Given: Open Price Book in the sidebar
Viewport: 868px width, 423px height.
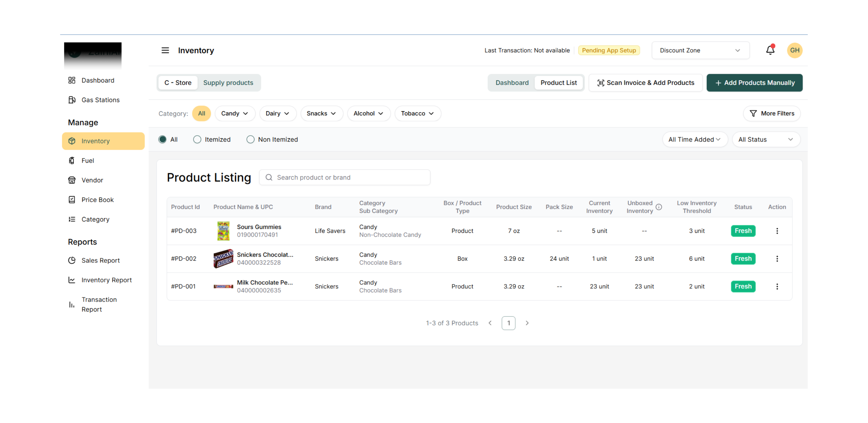Looking at the screenshot, I should [97, 200].
